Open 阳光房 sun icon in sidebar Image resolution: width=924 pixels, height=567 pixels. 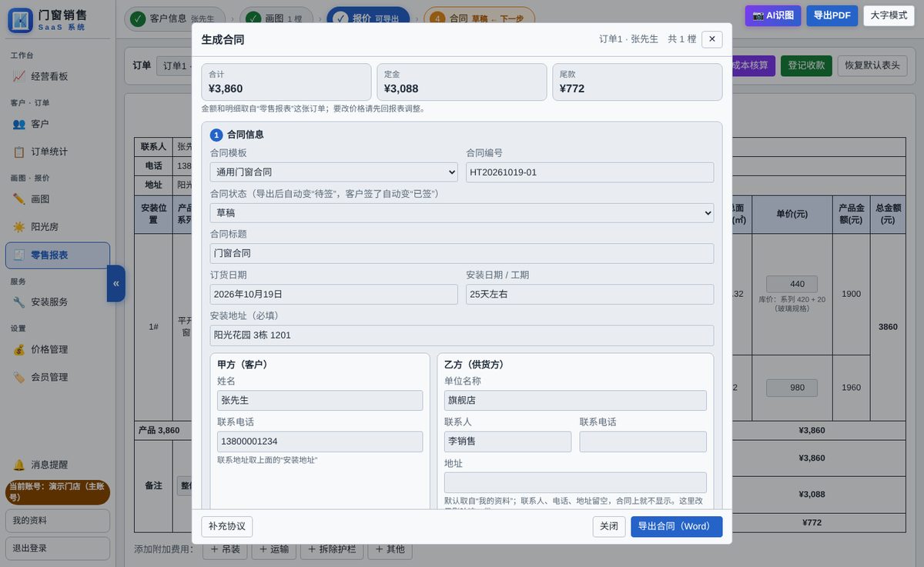pos(19,227)
